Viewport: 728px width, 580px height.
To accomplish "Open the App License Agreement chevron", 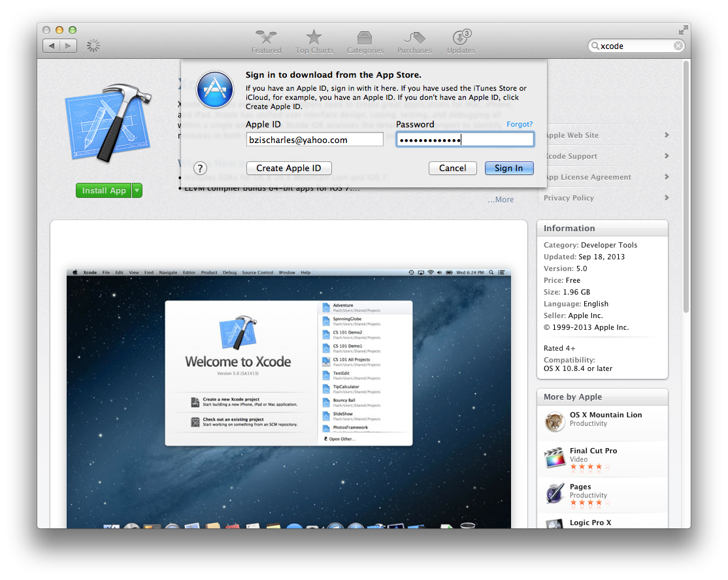I will (667, 177).
